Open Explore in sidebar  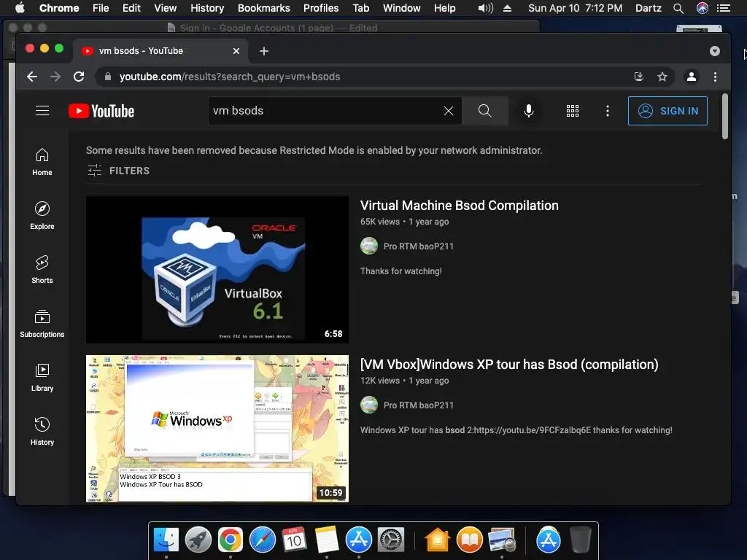(x=42, y=216)
